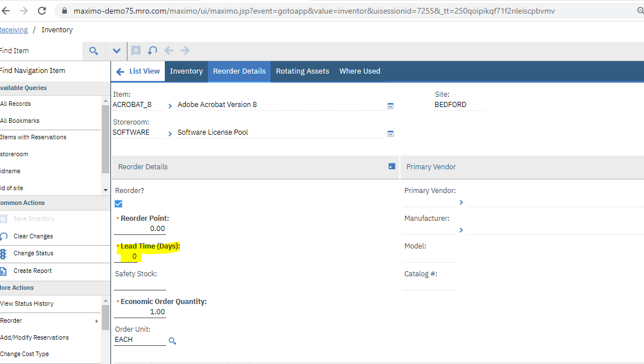Switch to the Rotating Assets tab

tap(302, 71)
